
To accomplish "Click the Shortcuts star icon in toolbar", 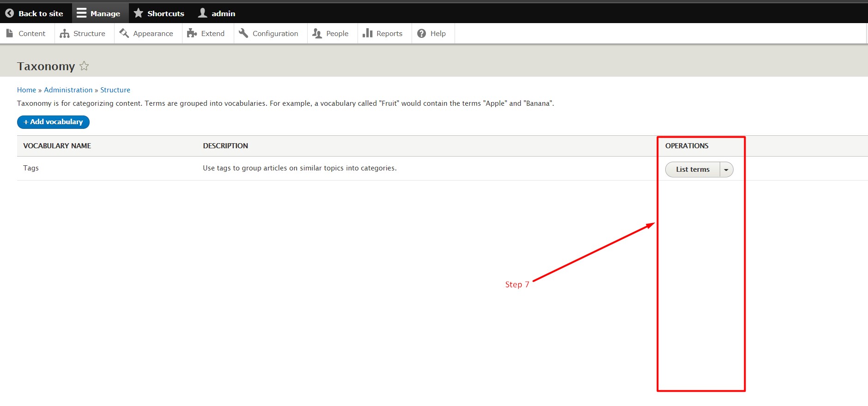I will tap(138, 13).
